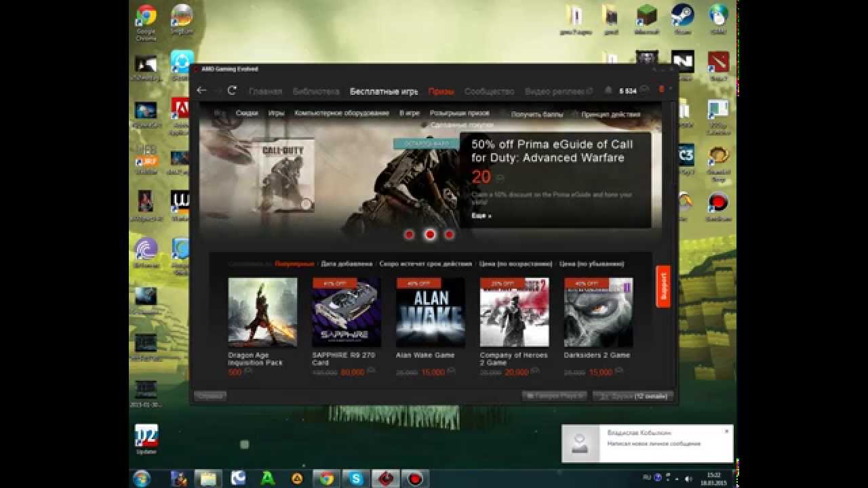Reload the page with the refresh icon
Image resolution: width=868 pixels, height=488 pixels.
click(232, 91)
